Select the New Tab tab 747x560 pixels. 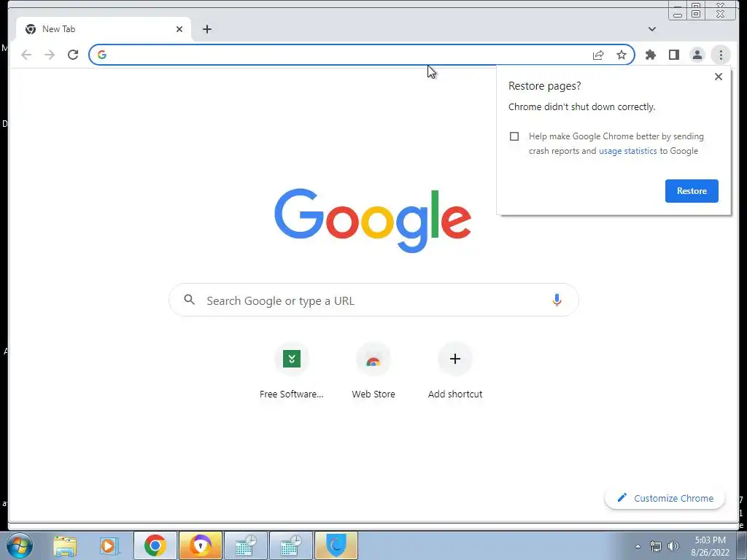pyautogui.click(x=104, y=29)
